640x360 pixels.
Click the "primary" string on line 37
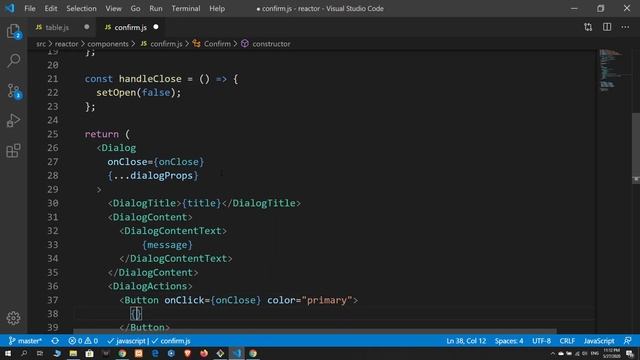pyautogui.click(x=327, y=300)
